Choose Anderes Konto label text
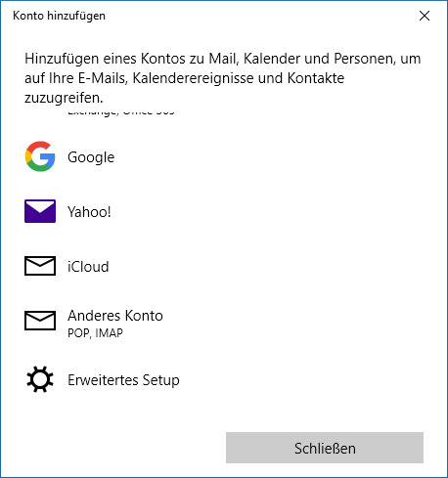This screenshot has height=478, width=448. click(x=115, y=316)
